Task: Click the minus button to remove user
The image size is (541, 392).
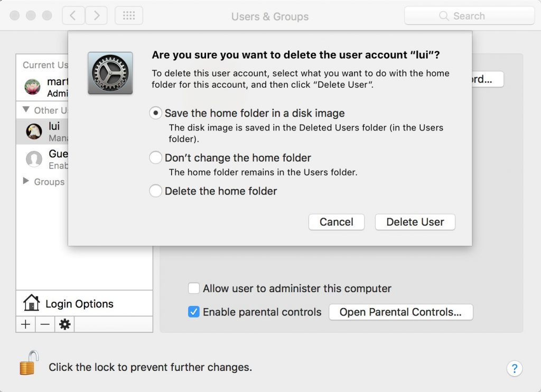Action: click(x=45, y=324)
